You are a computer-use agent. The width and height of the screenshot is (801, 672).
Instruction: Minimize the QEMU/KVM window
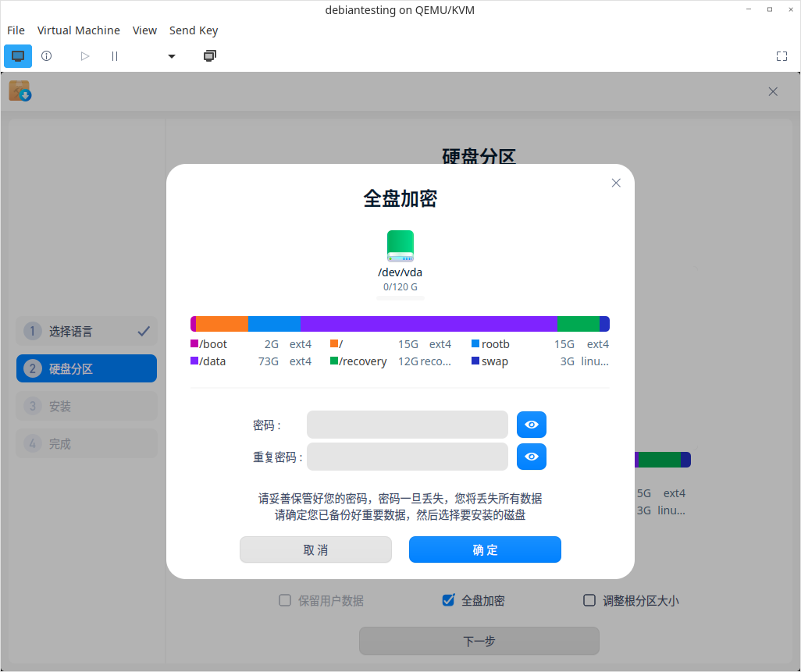pos(749,9)
